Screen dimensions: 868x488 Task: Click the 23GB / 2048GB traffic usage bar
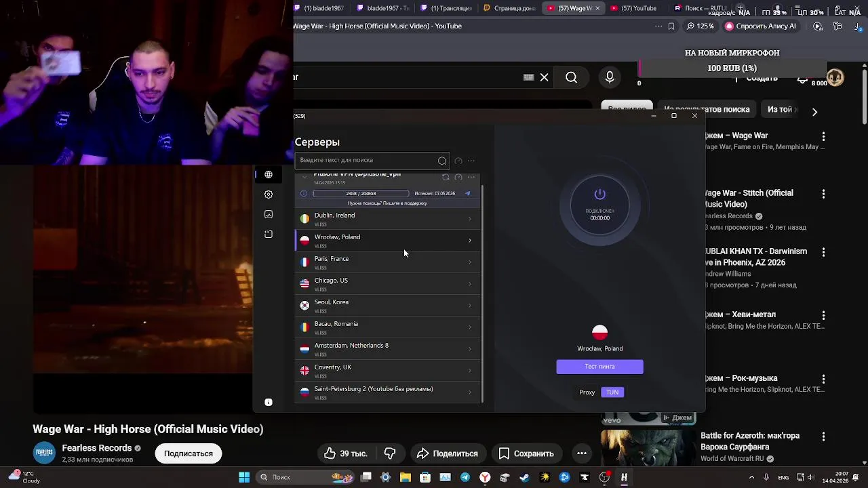point(361,193)
